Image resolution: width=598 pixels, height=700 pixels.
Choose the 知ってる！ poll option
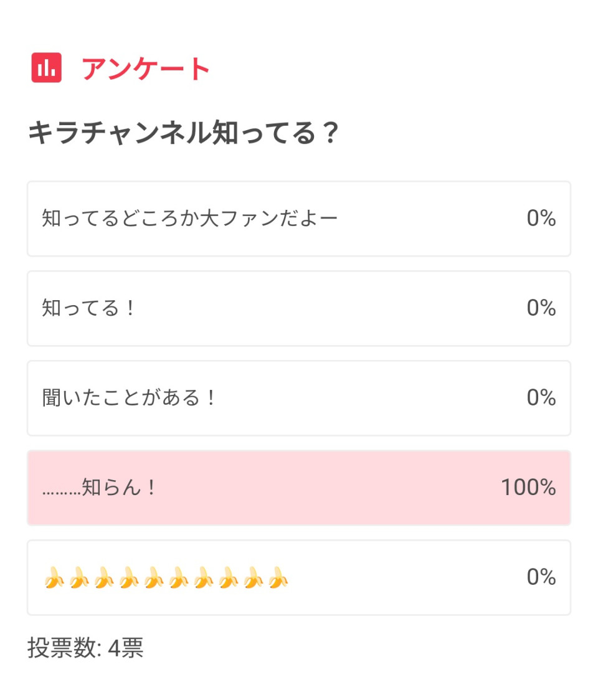pyautogui.click(x=299, y=308)
